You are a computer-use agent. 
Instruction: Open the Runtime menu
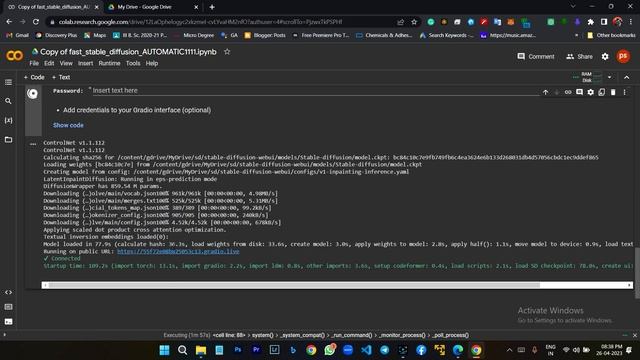click(109, 63)
